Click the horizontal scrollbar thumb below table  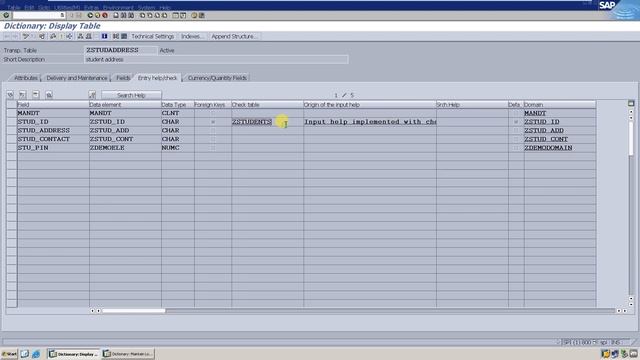pyautogui.click(x=133, y=311)
